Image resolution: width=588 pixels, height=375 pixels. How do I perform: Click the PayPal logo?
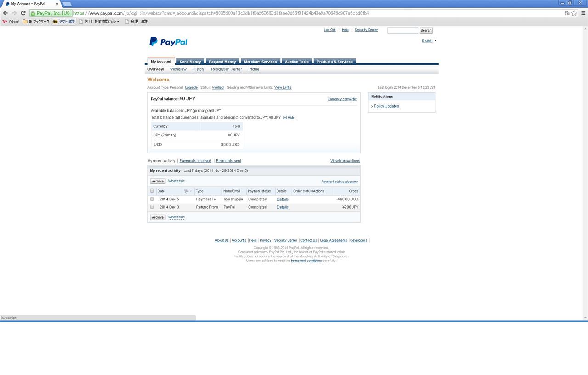(x=168, y=41)
